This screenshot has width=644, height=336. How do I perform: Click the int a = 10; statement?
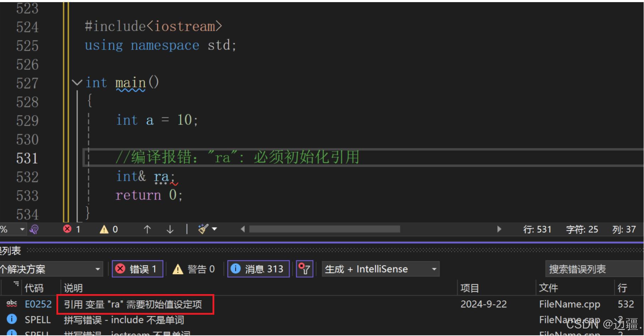pos(157,120)
